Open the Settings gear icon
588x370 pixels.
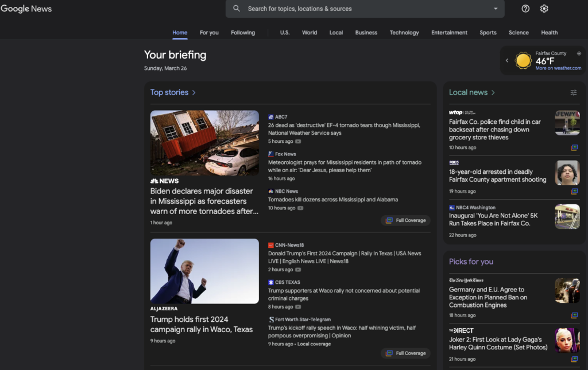pos(544,9)
